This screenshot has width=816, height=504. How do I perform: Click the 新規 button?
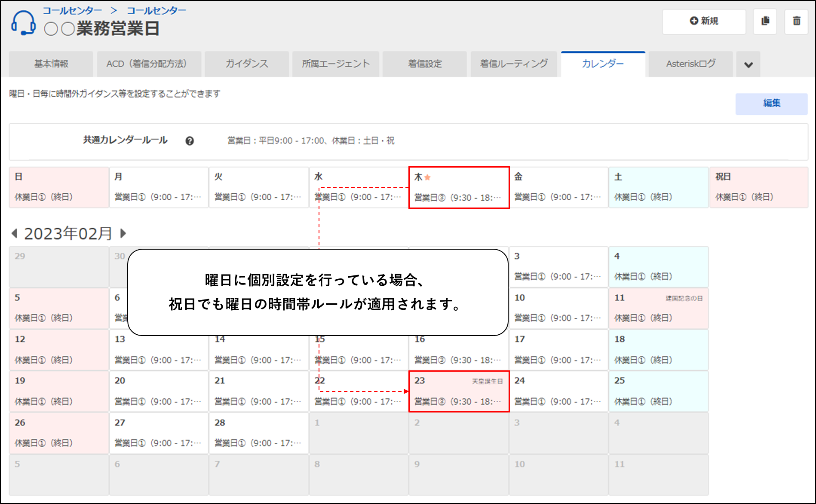click(x=704, y=21)
